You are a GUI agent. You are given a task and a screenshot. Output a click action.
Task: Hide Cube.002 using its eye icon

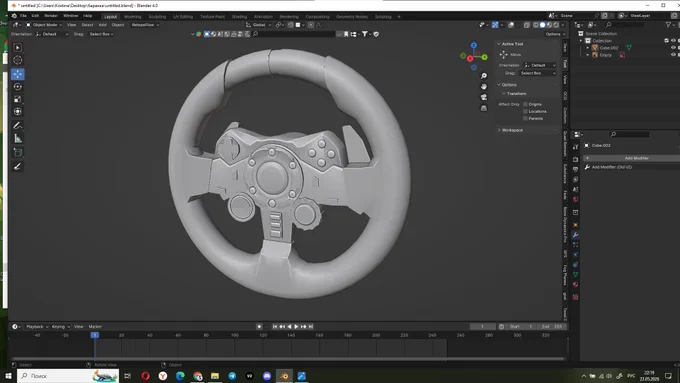(673, 48)
